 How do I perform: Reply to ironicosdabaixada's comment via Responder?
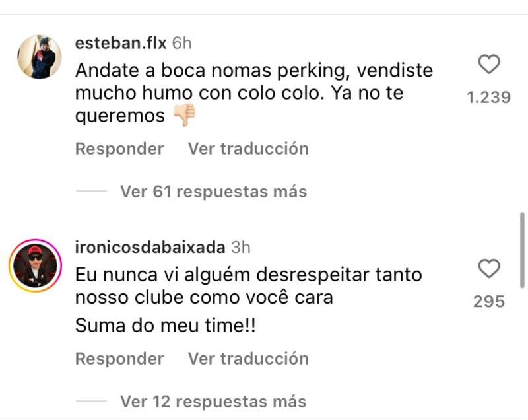tap(119, 359)
